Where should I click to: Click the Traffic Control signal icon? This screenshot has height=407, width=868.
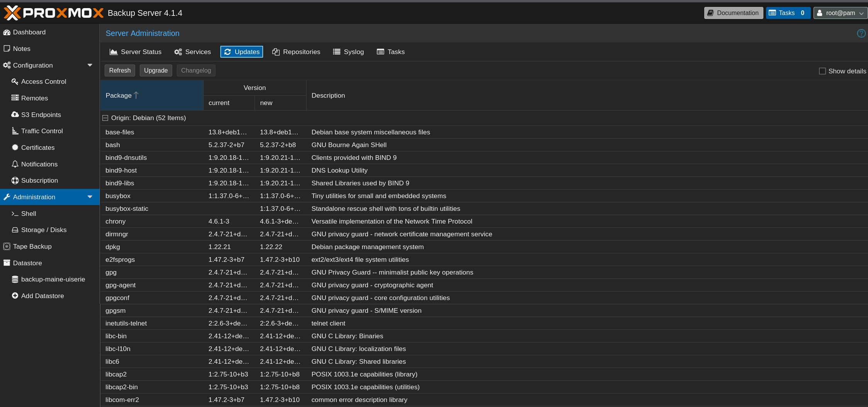pos(15,131)
